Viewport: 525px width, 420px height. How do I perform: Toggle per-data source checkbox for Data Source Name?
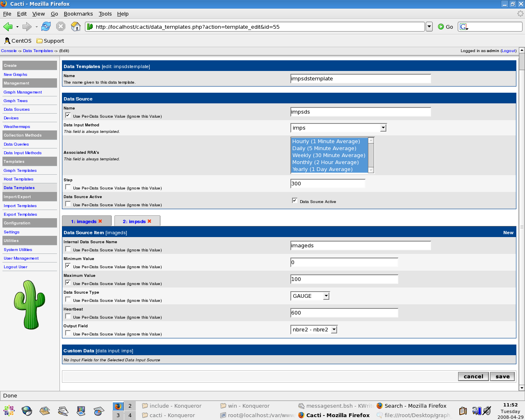pyautogui.click(x=68, y=115)
